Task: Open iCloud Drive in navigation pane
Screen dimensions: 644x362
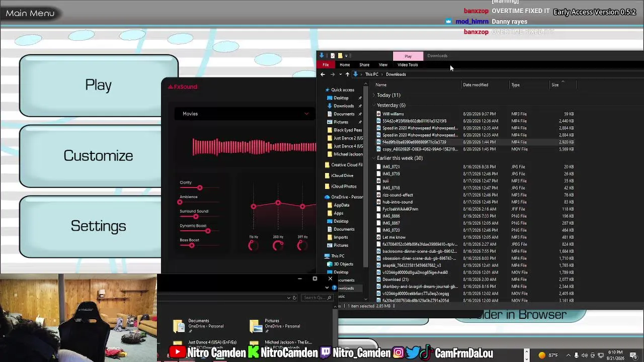Action: click(x=339, y=175)
